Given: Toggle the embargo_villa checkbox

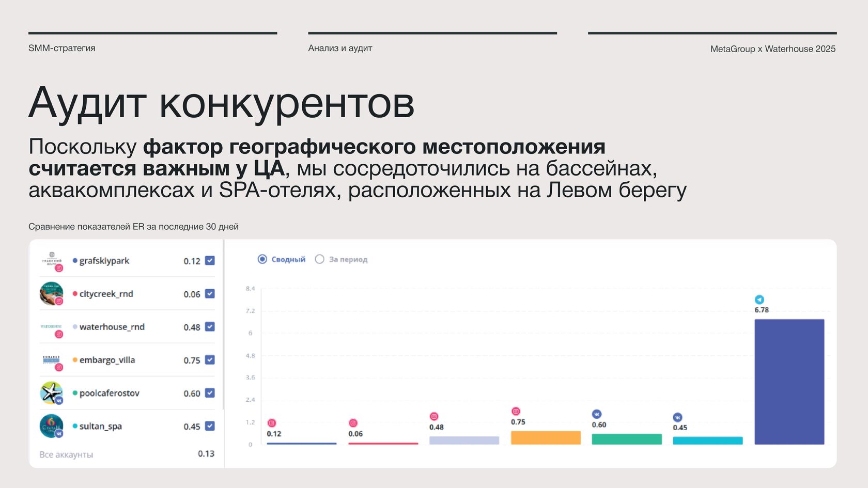Looking at the screenshot, I should click(210, 359).
